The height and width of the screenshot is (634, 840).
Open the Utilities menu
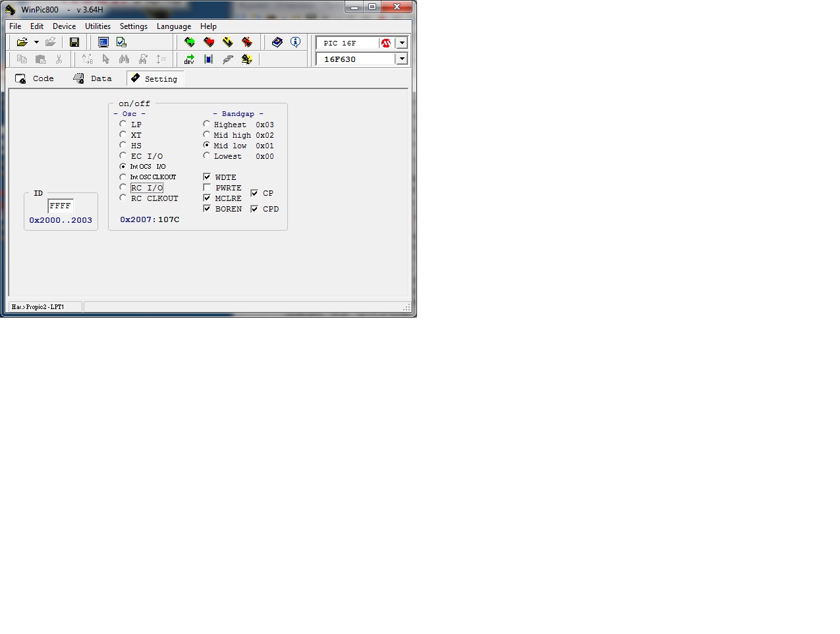(x=98, y=26)
